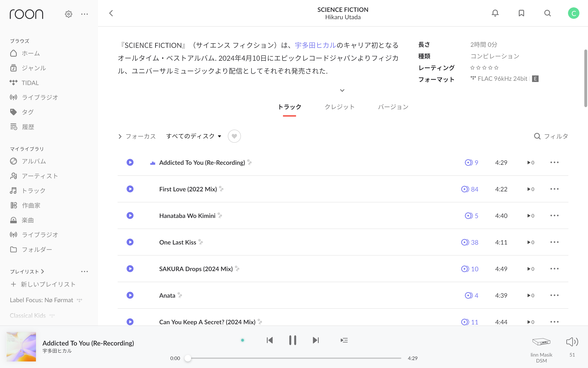Switch to the トラック tab

pos(289,107)
